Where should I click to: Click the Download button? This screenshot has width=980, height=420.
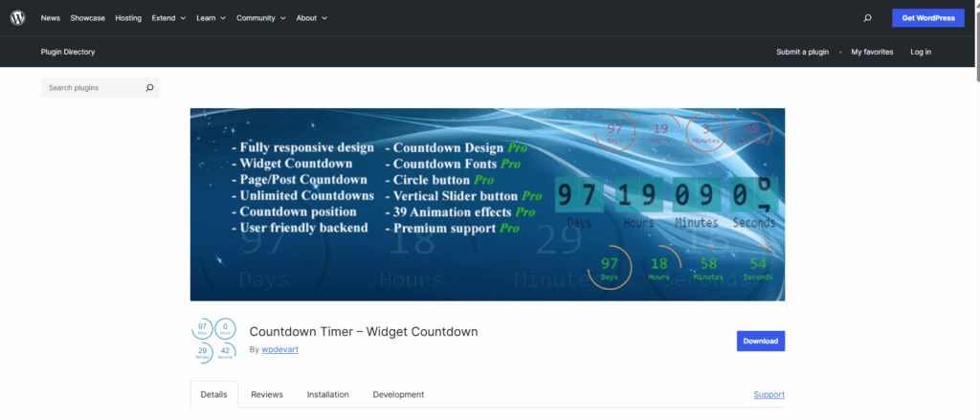coord(761,342)
